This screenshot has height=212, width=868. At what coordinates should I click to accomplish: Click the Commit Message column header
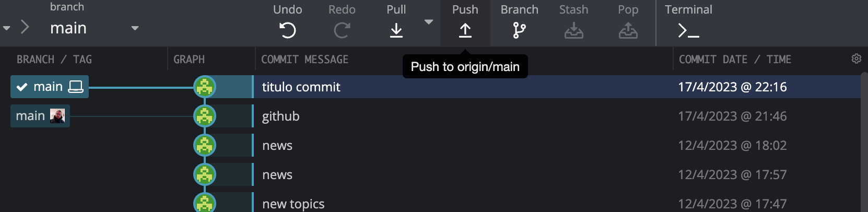click(304, 60)
